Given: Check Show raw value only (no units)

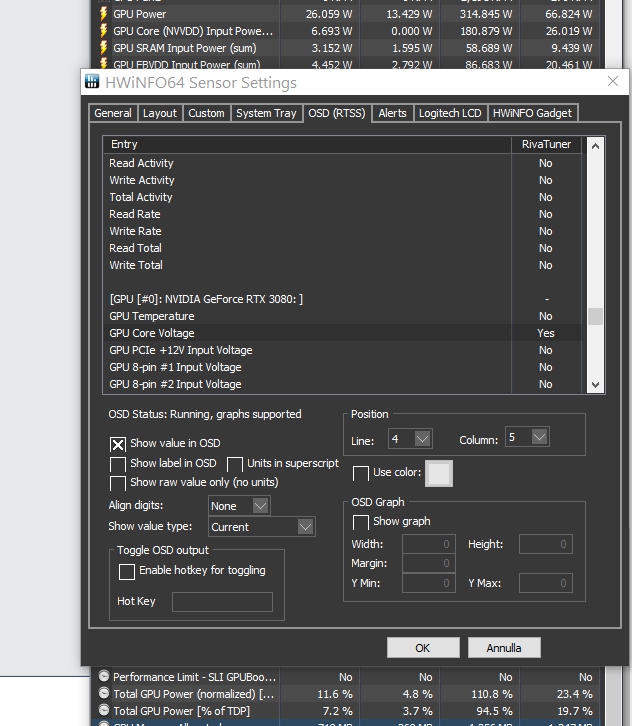Looking at the screenshot, I should pos(118,483).
